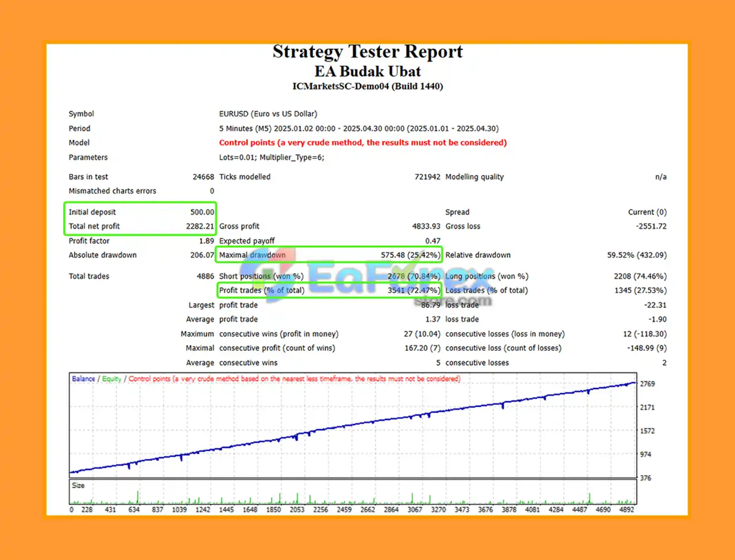This screenshot has width=735, height=560.
Task: Click consecutive losses value 12 (-118.30)
Action: [645, 334]
